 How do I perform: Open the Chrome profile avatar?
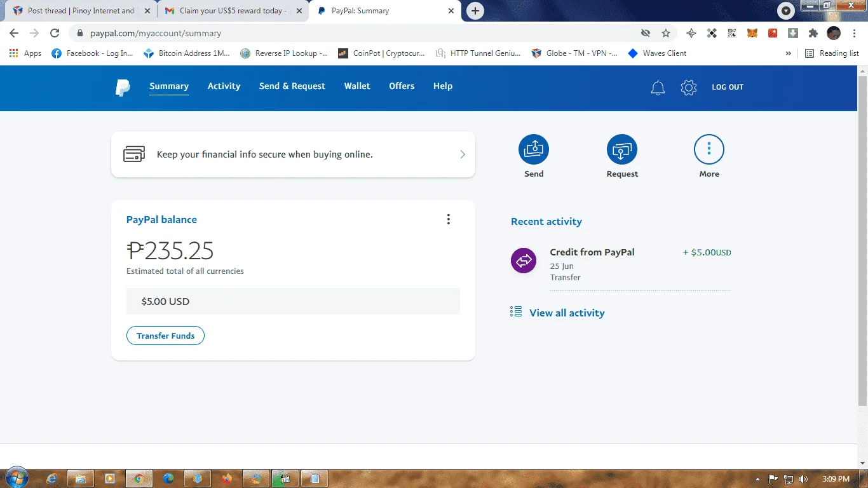(x=834, y=33)
